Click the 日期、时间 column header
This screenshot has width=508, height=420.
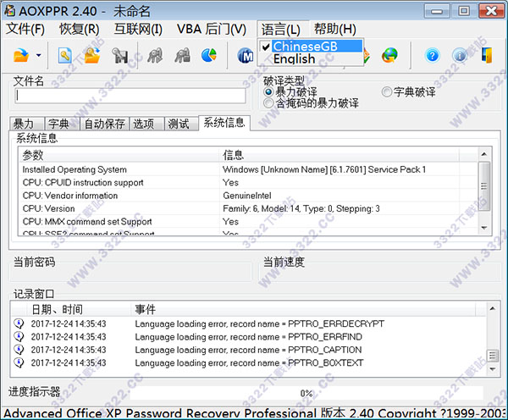78,309
